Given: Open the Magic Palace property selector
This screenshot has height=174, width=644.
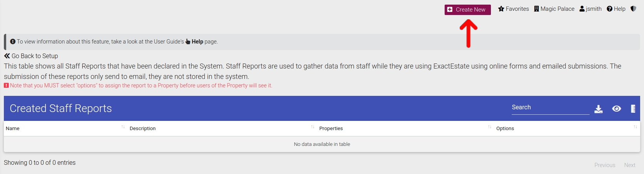Looking at the screenshot, I should coord(554,9).
